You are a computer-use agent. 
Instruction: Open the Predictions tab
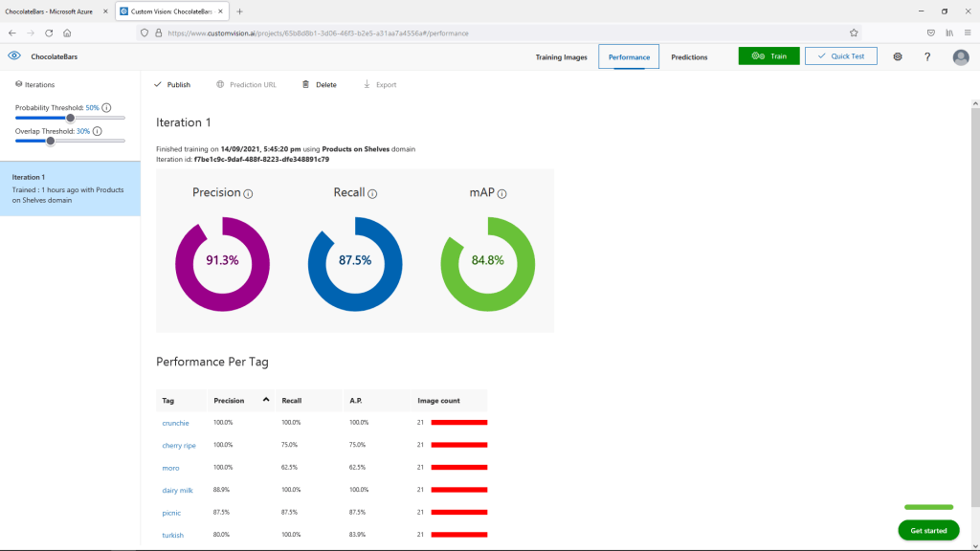[x=689, y=57]
